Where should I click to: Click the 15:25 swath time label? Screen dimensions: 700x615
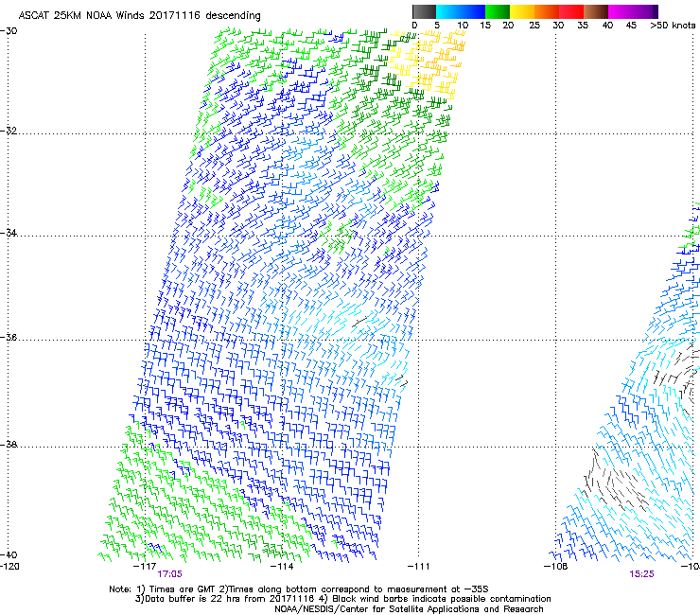point(642,574)
